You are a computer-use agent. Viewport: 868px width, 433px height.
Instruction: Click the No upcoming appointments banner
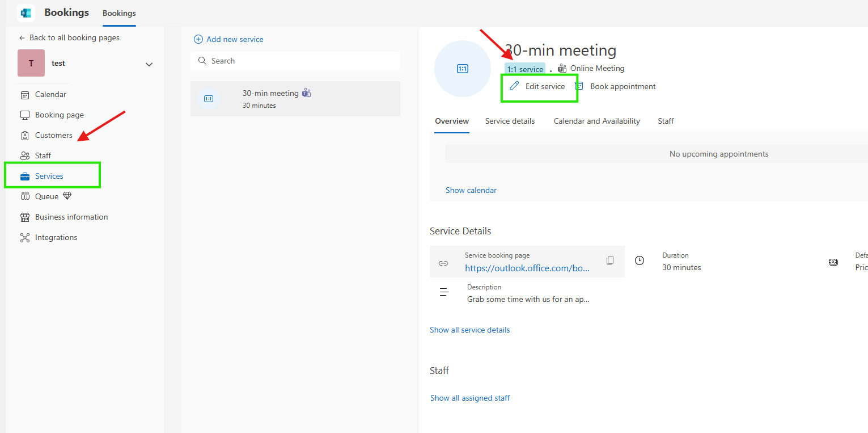point(657,154)
